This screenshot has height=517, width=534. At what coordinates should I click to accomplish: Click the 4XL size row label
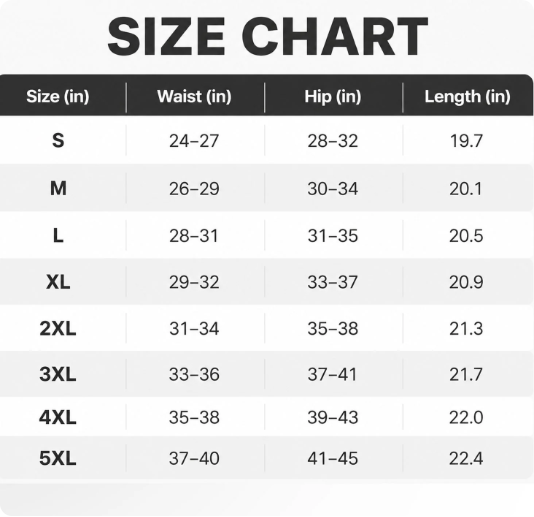(x=58, y=417)
